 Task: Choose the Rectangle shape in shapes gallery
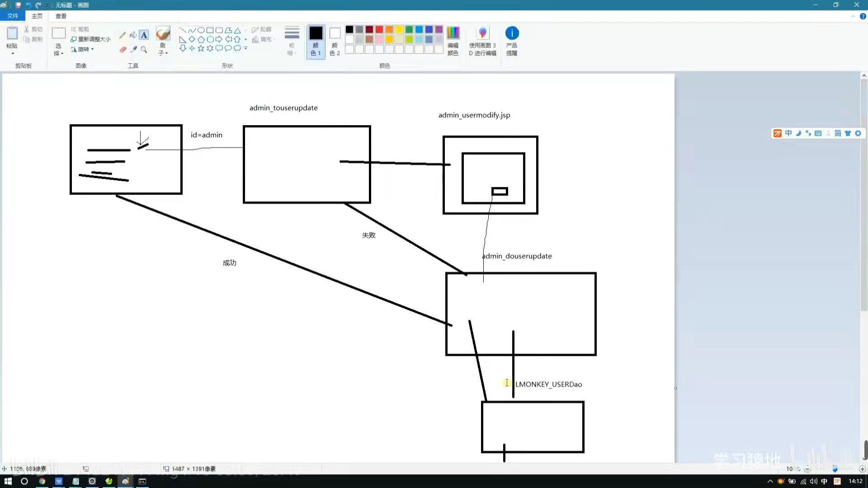[x=210, y=30]
